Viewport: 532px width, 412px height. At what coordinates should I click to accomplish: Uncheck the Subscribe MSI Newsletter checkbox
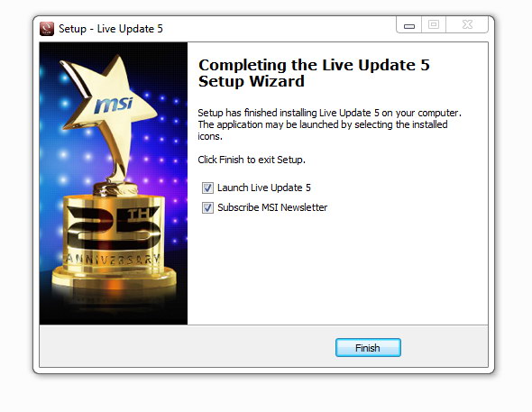[207, 207]
